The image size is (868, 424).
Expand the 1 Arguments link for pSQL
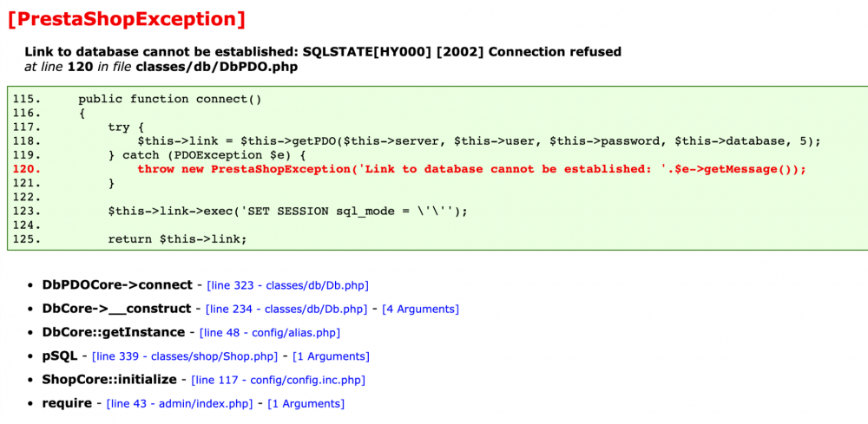(x=331, y=356)
